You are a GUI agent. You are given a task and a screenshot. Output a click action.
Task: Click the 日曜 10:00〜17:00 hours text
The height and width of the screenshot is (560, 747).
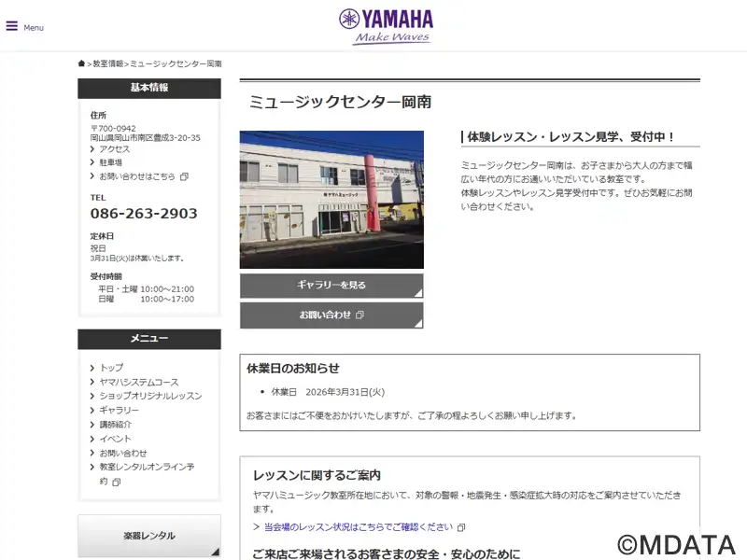point(147,299)
